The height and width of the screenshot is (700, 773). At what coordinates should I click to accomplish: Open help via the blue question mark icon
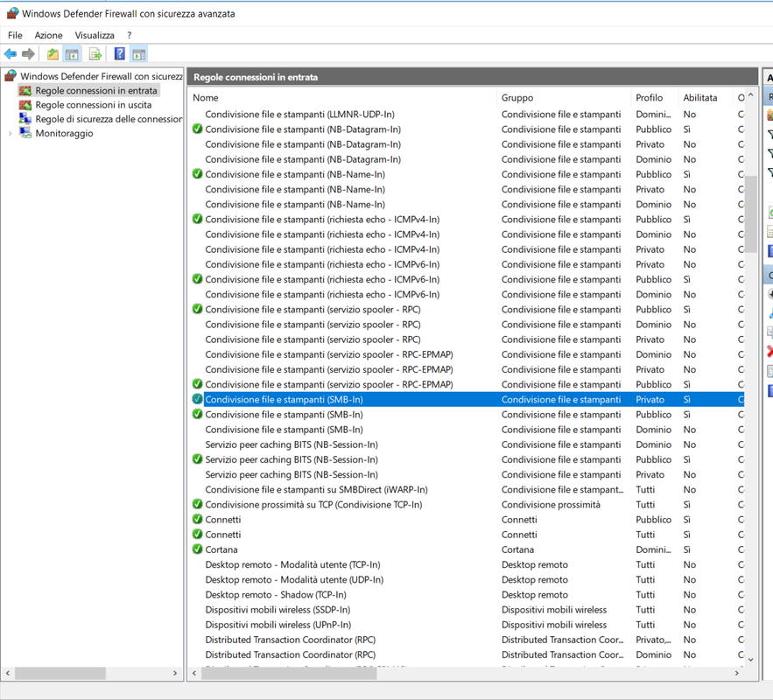(119, 53)
